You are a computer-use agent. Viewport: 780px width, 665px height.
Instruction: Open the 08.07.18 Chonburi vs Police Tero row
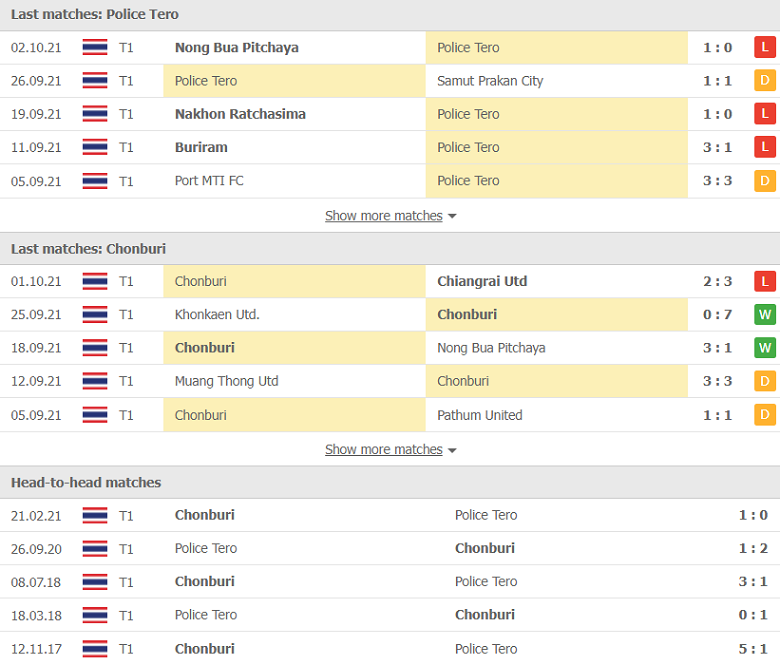(390, 582)
